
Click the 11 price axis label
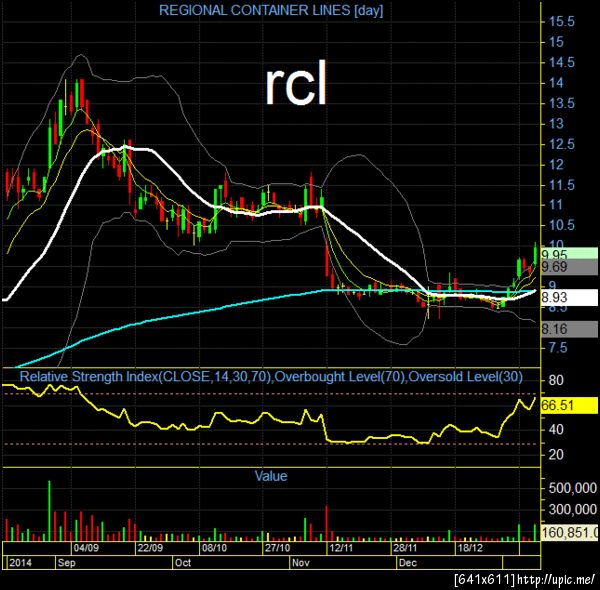pyautogui.click(x=556, y=205)
